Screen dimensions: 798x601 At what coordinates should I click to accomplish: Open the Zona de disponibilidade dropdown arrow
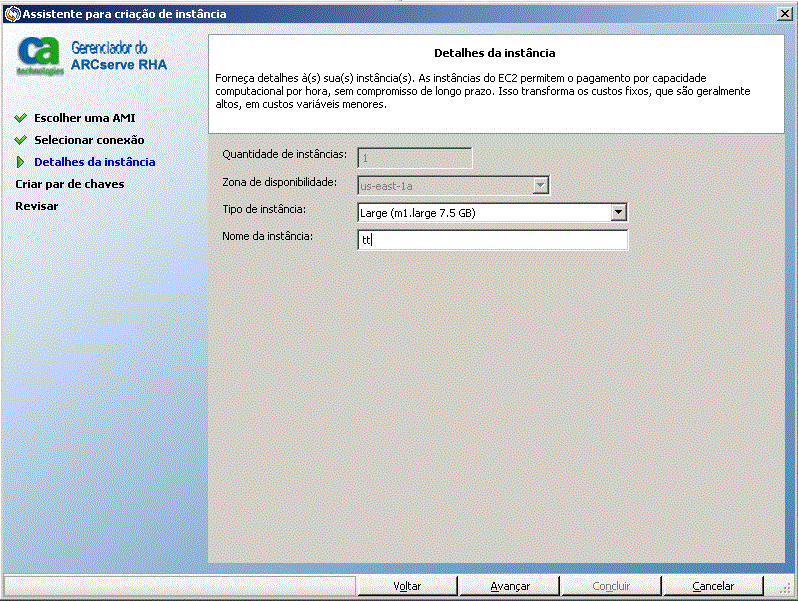[540, 185]
